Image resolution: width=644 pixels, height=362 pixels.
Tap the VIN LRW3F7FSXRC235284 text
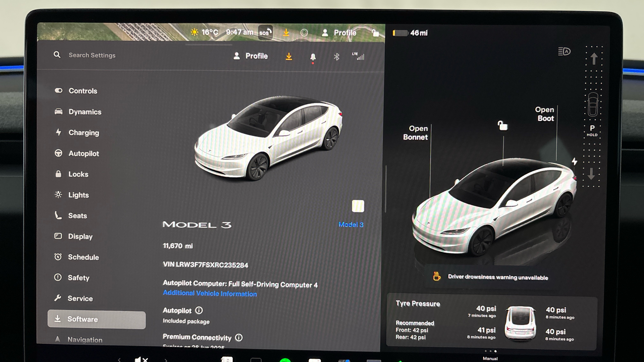coord(206,265)
